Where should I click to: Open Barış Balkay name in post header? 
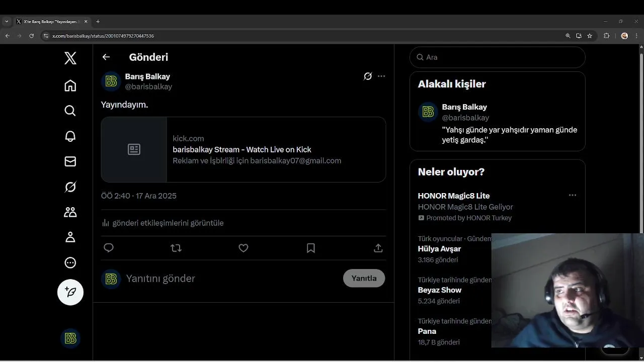coord(147,76)
